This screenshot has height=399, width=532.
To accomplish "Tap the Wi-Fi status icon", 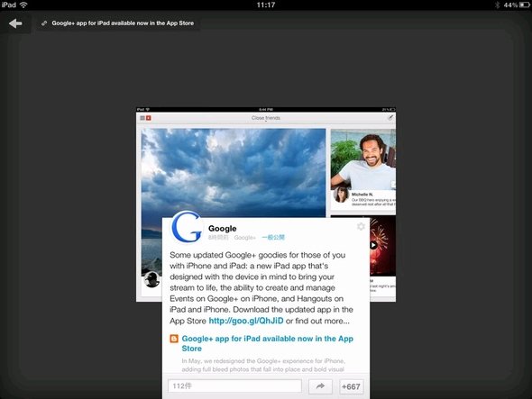I will [x=23, y=5].
